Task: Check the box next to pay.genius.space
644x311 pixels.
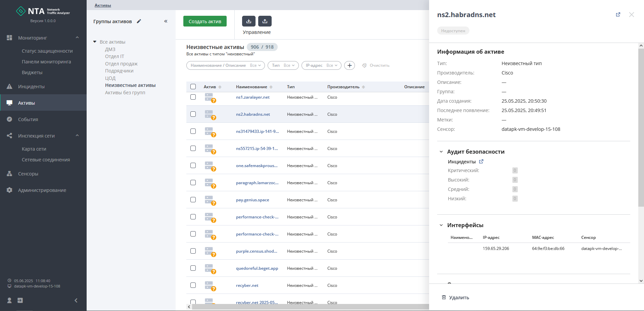Action: click(x=193, y=200)
